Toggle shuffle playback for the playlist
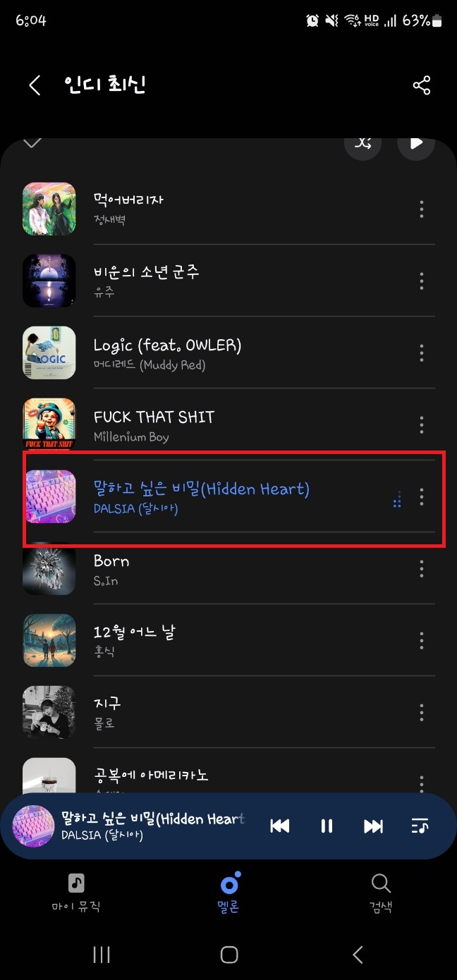This screenshot has height=980, width=457. [x=362, y=142]
